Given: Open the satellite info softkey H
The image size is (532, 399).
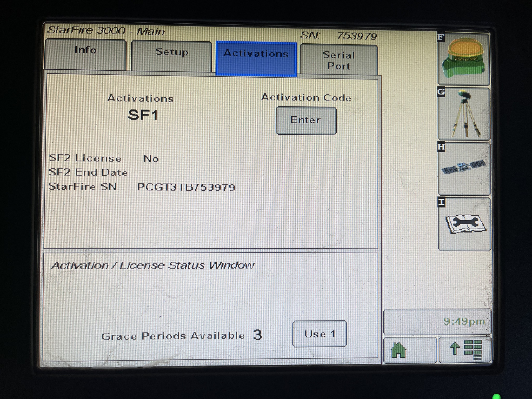Looking at the screenshot, I should tap(464, 169).
